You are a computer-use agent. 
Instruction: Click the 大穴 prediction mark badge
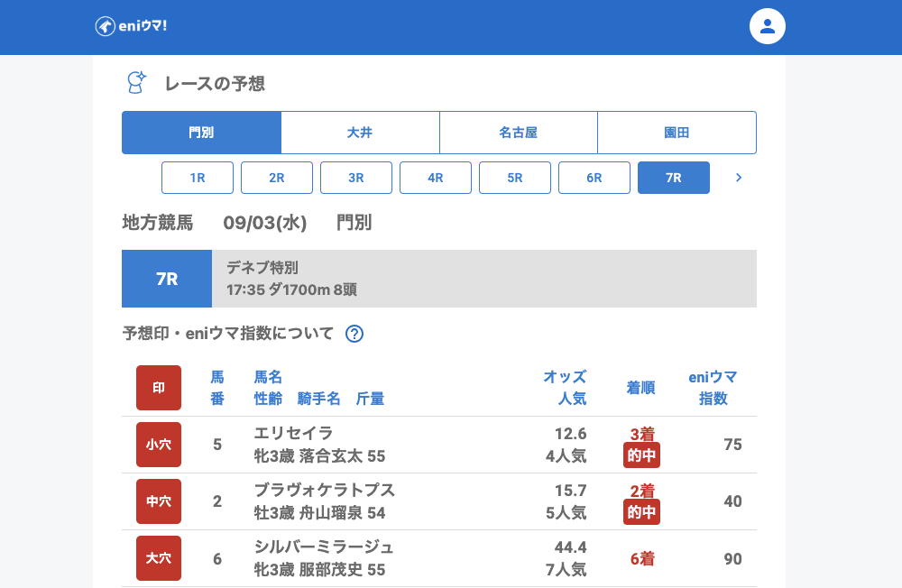(x=159, y=558)
